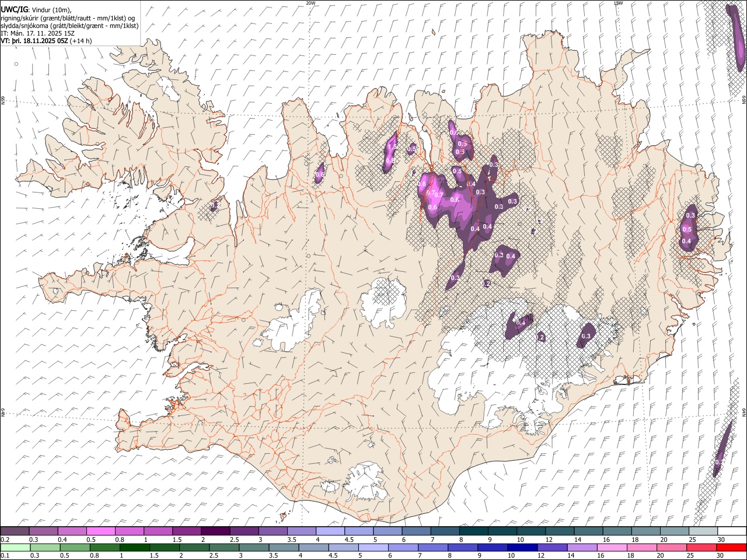The width and height of the screenshot is (747, 560).
Task: Click rain scale swatch between 0.1 and 0.3
Action: 15,547
